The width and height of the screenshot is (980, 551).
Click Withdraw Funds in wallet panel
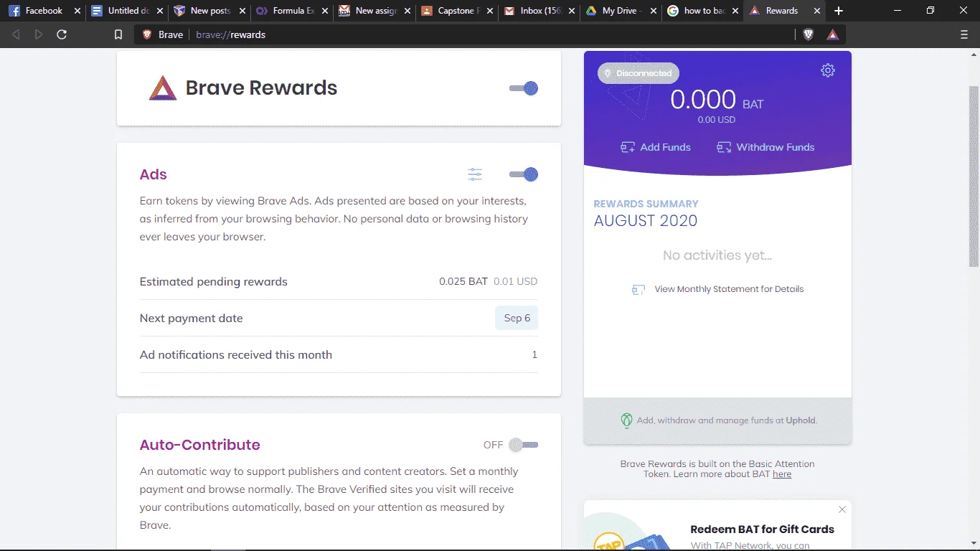coord(765,147)
